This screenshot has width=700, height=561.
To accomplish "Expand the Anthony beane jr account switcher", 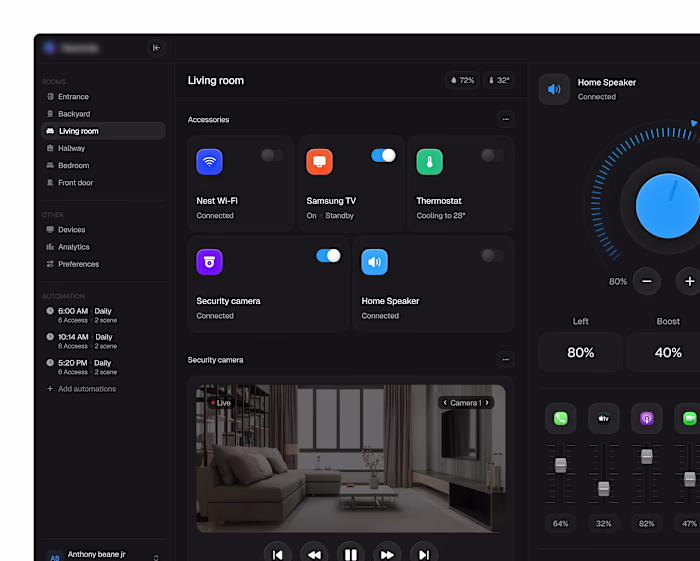I will tap(156, 557).
